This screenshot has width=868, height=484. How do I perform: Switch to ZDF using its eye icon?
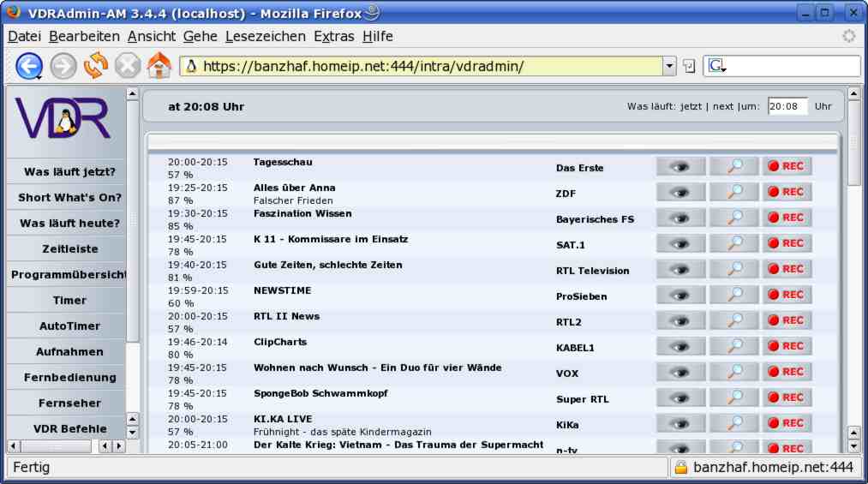[x=680, y=192]
